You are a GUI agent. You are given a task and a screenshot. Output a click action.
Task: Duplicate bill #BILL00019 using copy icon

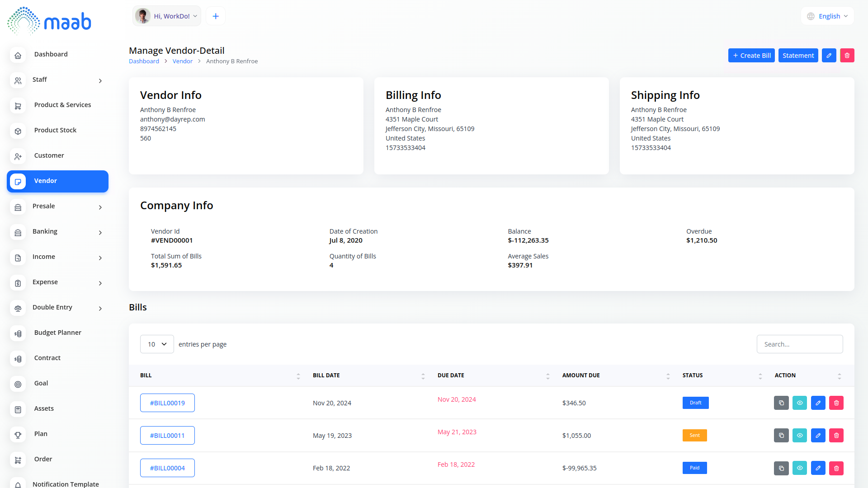[x=781, y=403]
